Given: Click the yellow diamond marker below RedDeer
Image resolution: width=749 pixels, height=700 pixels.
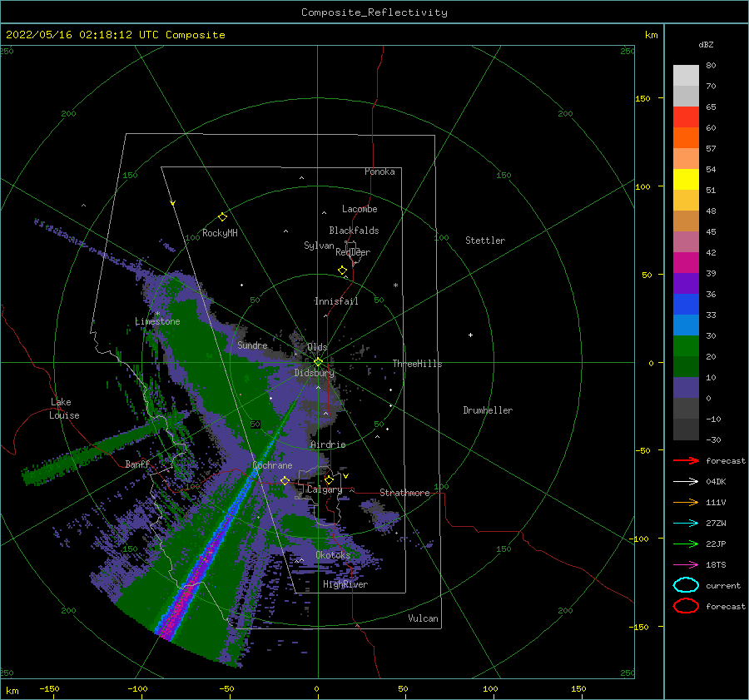Looking at the screenshot, I should click(343, 271).
